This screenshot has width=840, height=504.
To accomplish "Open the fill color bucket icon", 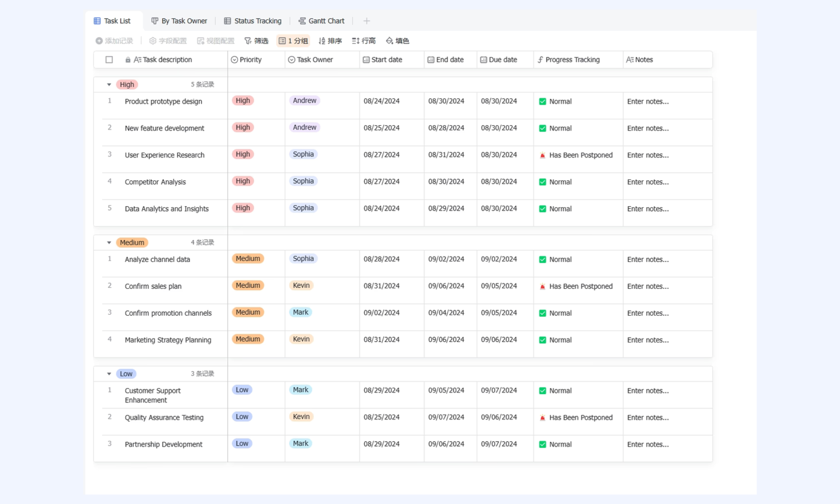I will (389, 41).
